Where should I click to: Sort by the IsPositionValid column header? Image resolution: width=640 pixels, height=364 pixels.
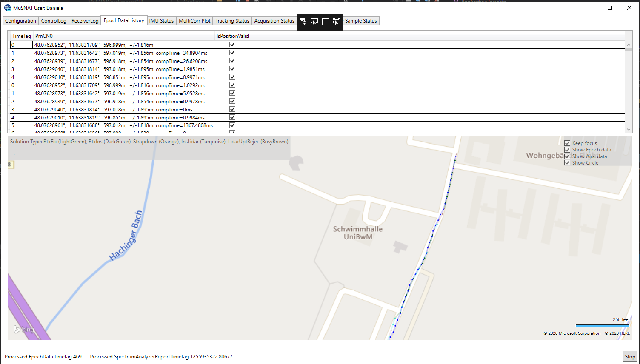[x=232, y=36]
